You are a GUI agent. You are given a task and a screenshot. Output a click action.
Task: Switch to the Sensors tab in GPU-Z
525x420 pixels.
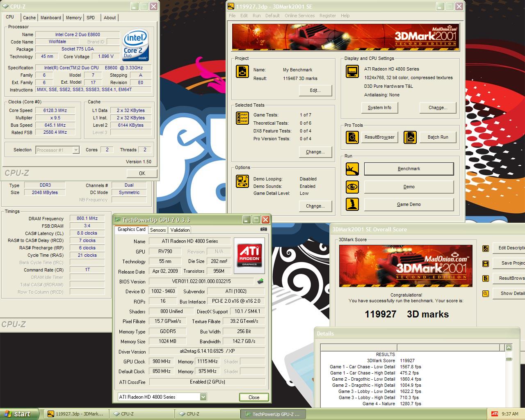click(x=158, y=230)
